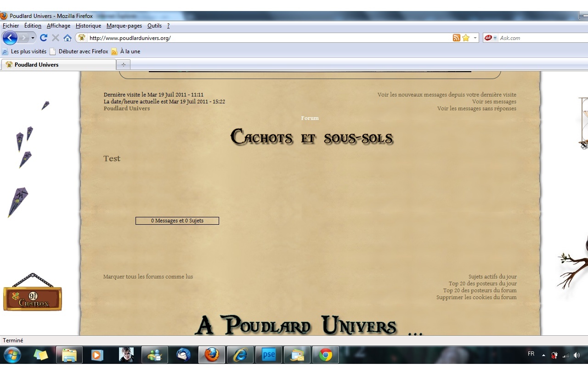Open the ? help menu

168,26
